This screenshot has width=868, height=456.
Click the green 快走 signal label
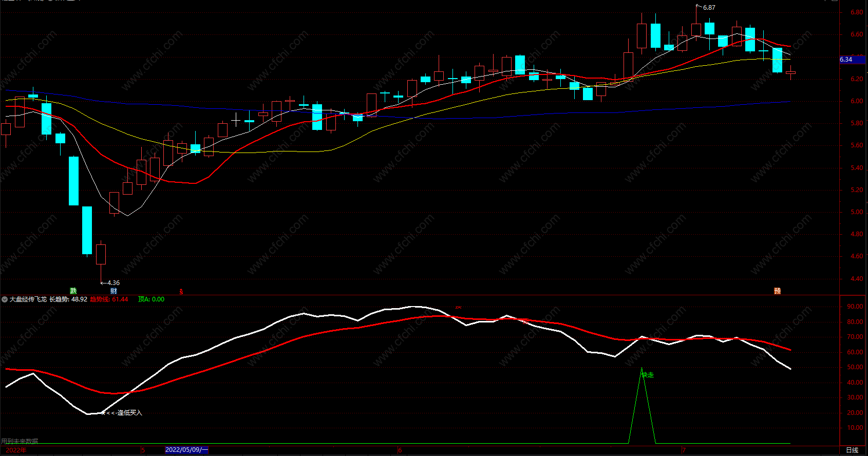(648, 375)
